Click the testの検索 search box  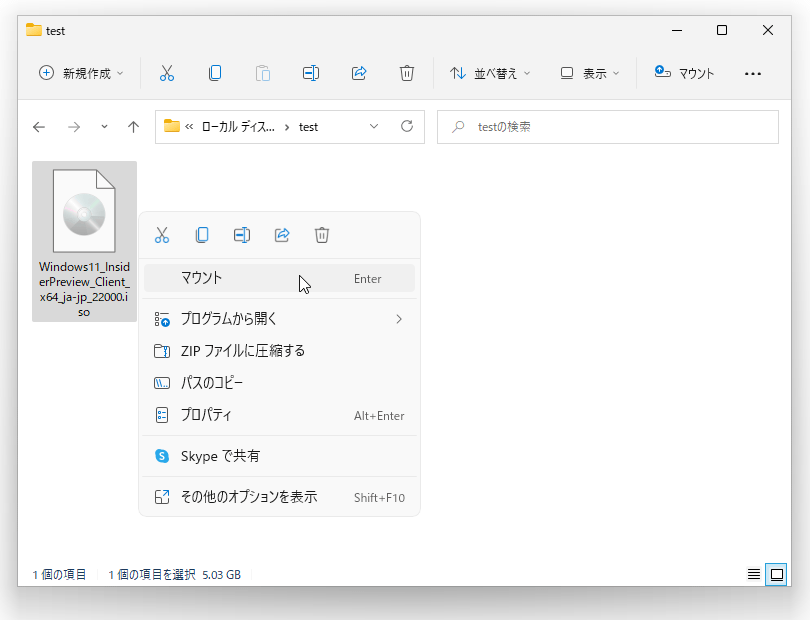click(608, 127)
